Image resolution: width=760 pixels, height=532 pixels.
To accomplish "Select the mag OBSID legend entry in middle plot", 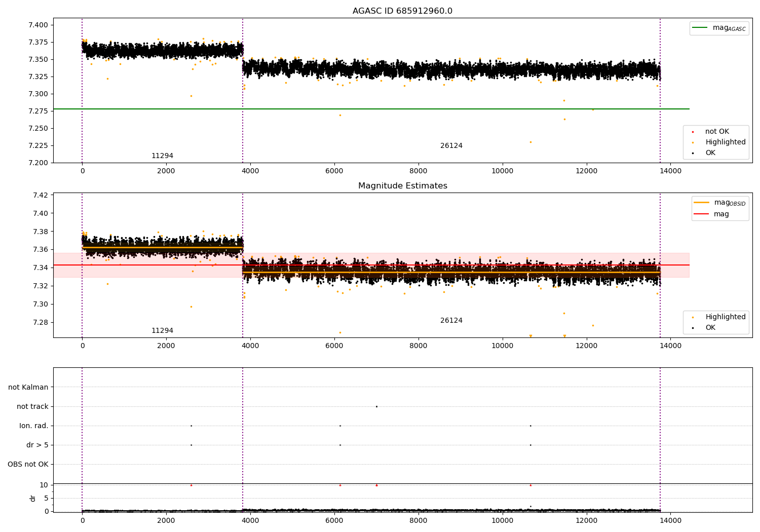I will [x=720, y=203].
